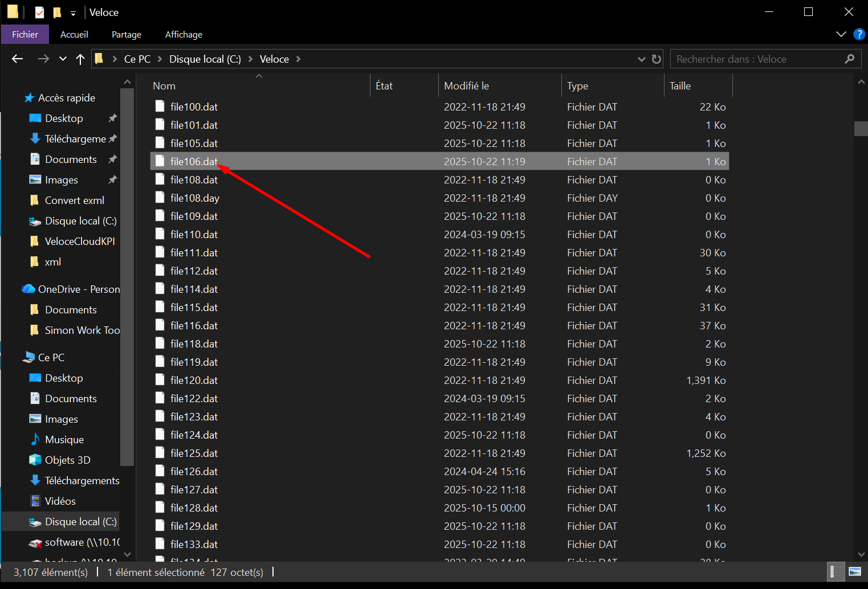Select the Objets 3D cube icon
This screenshot has width=868, height=589.
click(35, 460)
